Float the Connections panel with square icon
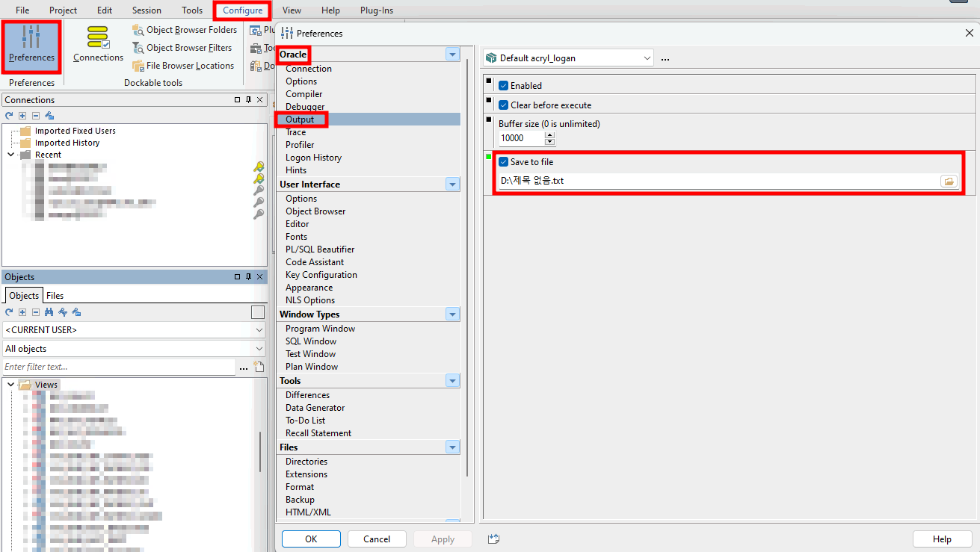The height and width of the screenshot is (552, 980). pos(238,100)
